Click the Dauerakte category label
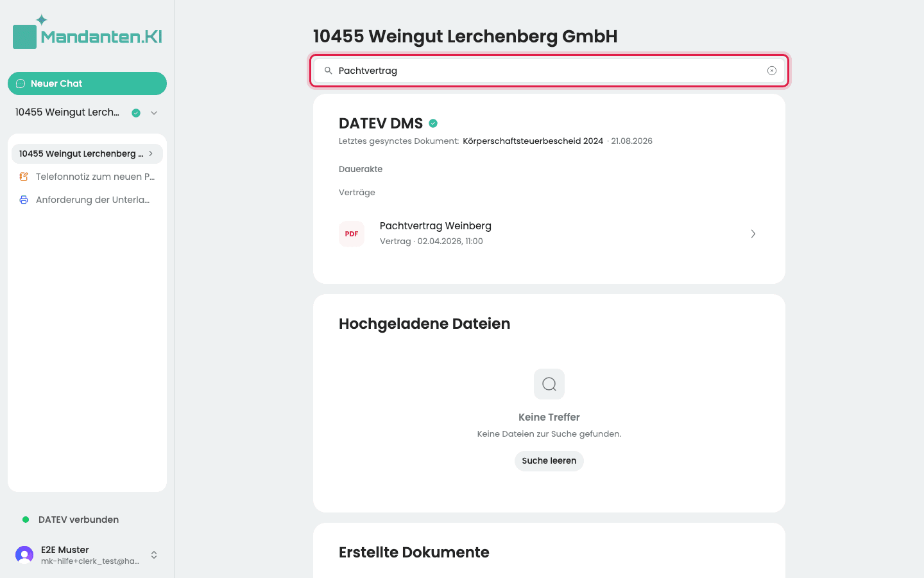 pos(361,170)
